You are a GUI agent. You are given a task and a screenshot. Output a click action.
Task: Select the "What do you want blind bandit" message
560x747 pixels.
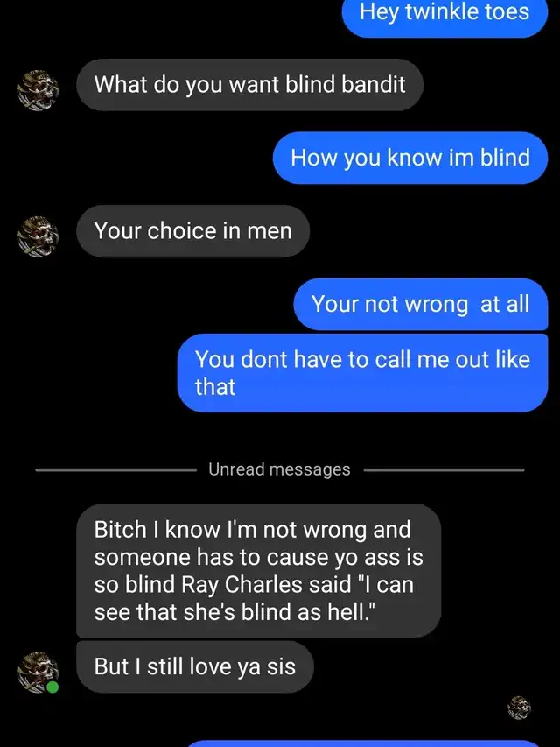[249, 85]
